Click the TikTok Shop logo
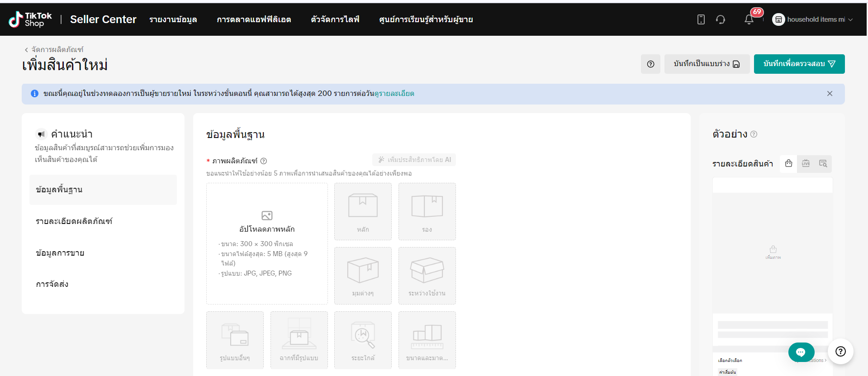The width and height of the screenshot is (868, 376). (x=30, y=19)
